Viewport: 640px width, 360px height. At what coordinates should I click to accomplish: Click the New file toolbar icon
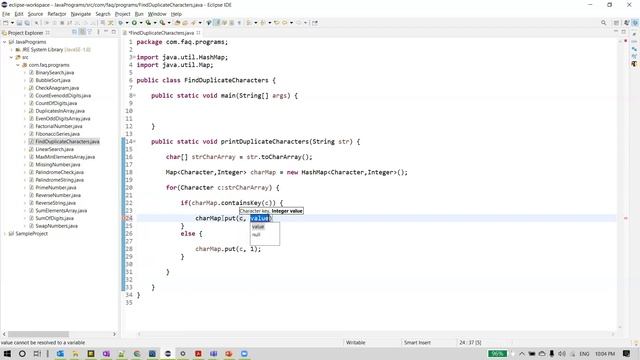click(6, 23)
